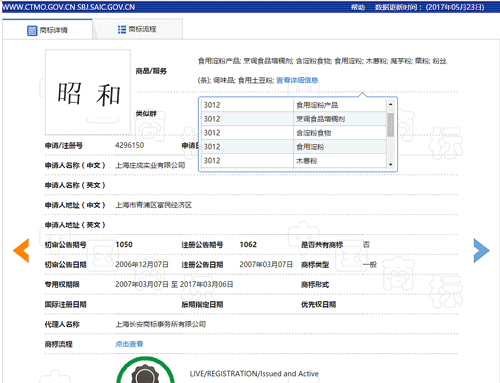Select popup row 食用淀粉
This screenshot has width=500, height=383.
pyautogui.click(x=294, y=147)
